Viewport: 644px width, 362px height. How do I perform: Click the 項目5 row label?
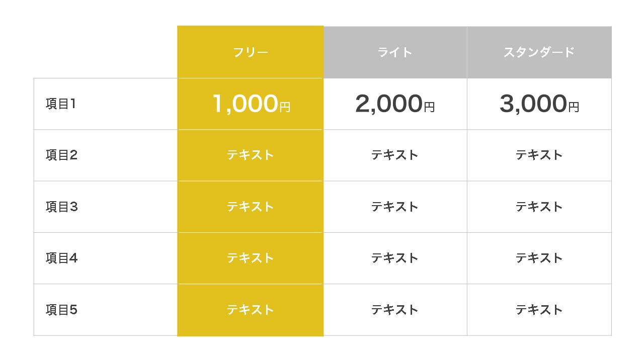61,310
